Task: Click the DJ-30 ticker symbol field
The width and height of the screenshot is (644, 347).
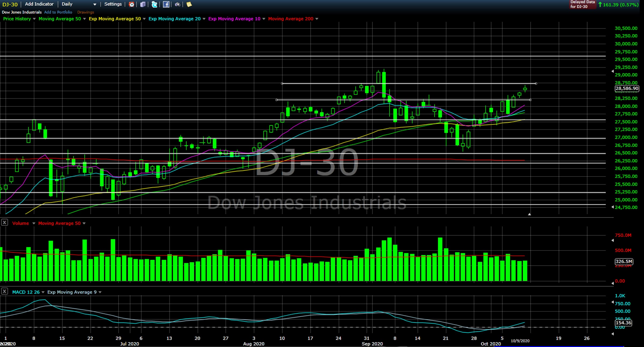Action: coord(10,4)
